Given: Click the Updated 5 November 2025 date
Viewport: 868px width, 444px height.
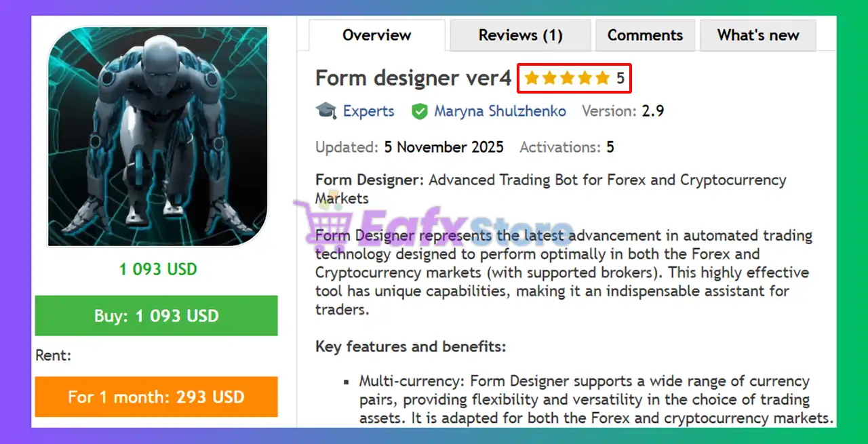Looking at the screenshot, I should [410, 147].
